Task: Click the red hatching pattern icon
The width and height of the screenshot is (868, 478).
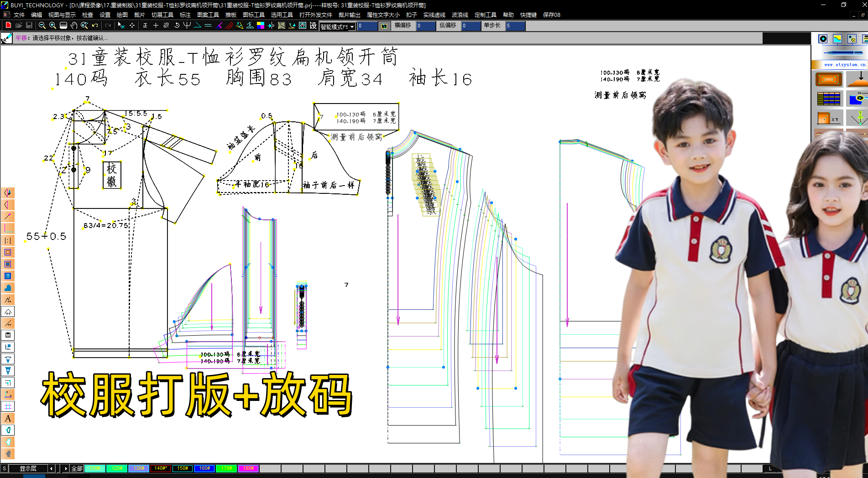Action: tap(229, 26)
